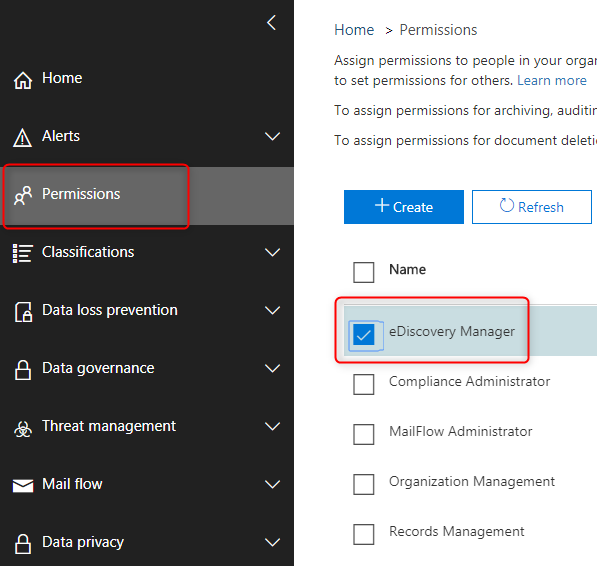Click the Create button
597x566 pixels.
404,207
